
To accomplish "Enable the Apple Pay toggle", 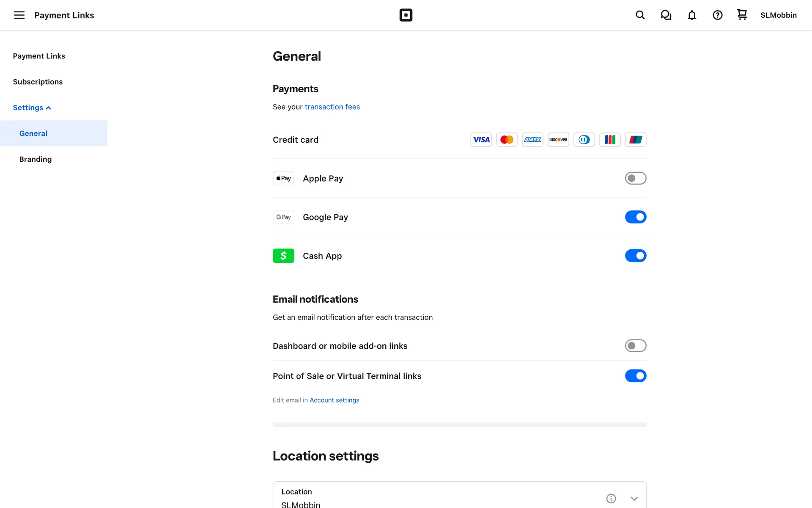I will coord(635,178).
